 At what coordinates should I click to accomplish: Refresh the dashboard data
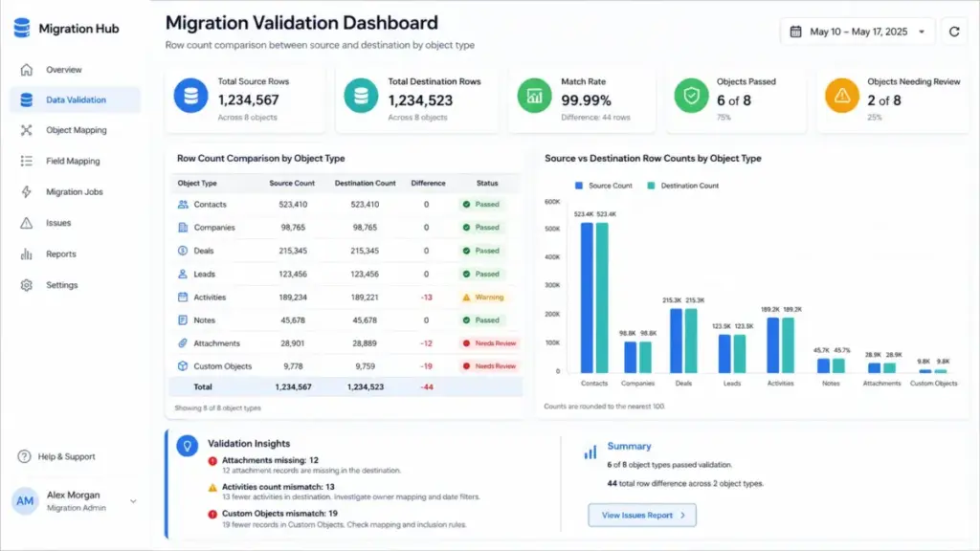point(954,32)
